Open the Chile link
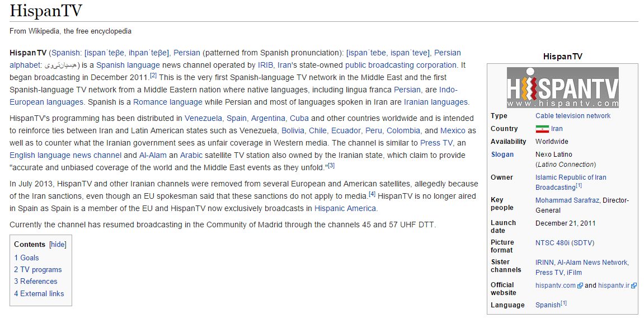 pyautogui.click(x=317, y=131)
